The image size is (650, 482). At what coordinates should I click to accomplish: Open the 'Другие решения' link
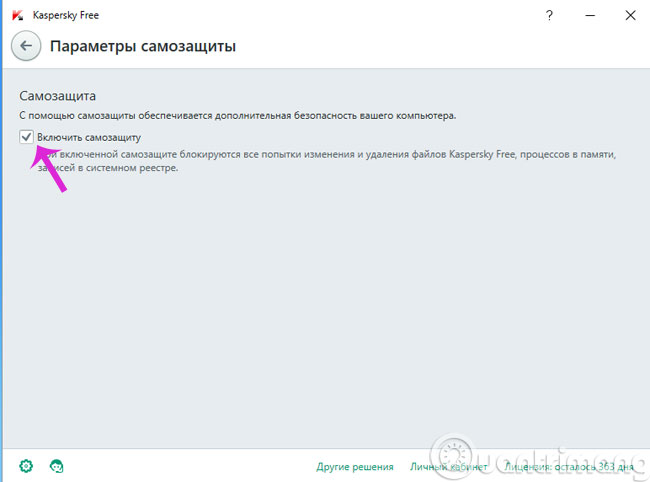point(355,467)
